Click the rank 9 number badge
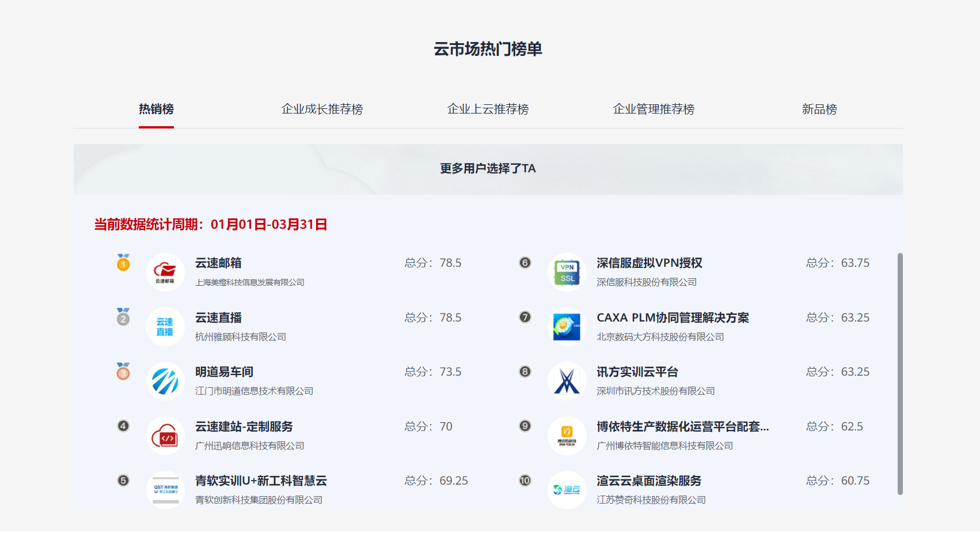The image size is (980, 533). click(525, 426)
